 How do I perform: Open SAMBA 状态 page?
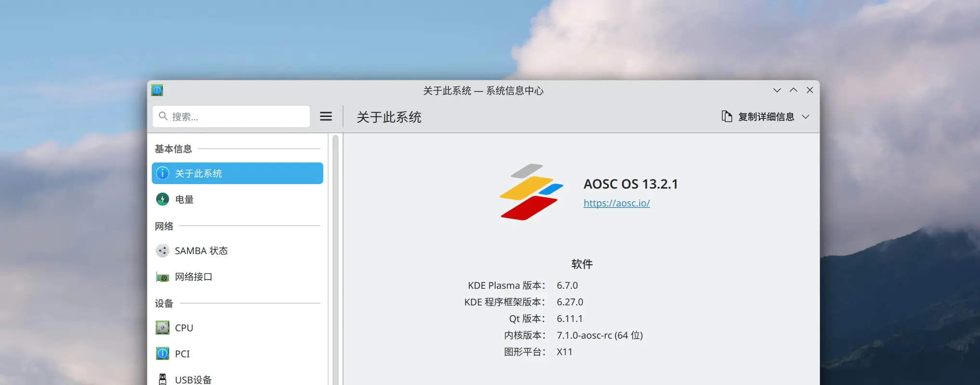point(238,251)
